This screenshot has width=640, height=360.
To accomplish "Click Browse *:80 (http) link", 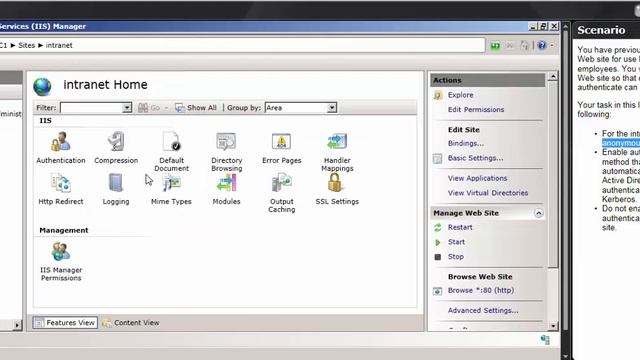I will (481, 291).
